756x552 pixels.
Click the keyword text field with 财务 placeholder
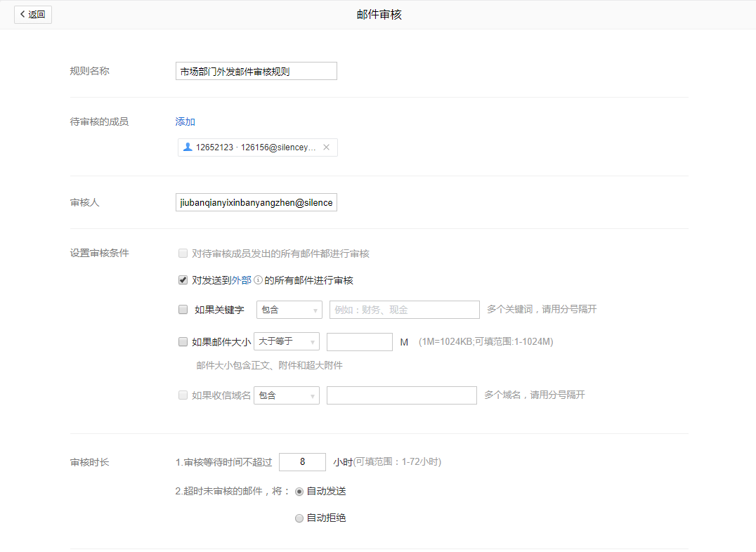coord(404,310)
